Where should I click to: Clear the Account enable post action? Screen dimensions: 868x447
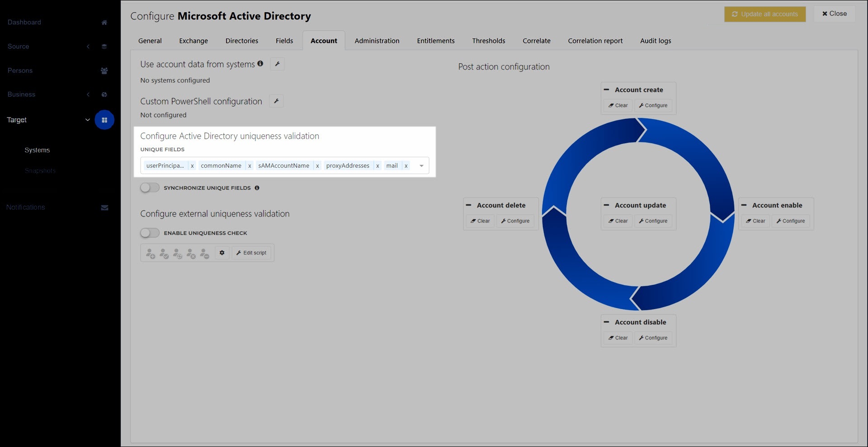(755, 221)
